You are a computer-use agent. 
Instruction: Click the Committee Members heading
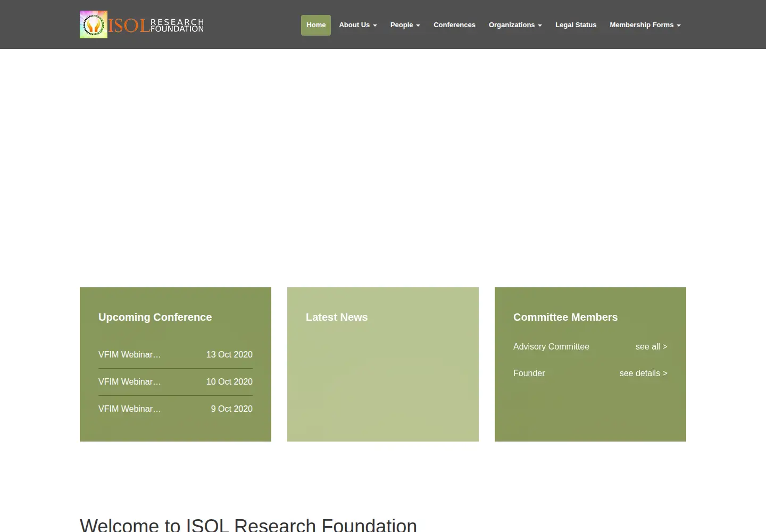click(x=565, y=317)
